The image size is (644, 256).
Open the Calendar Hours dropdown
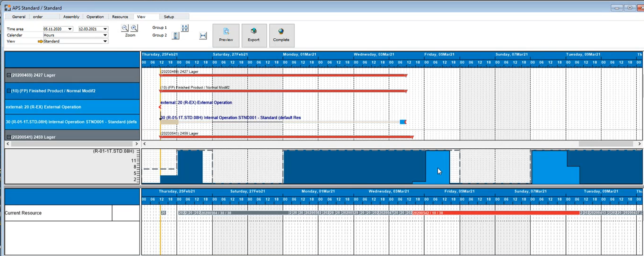tap(105, 35)
